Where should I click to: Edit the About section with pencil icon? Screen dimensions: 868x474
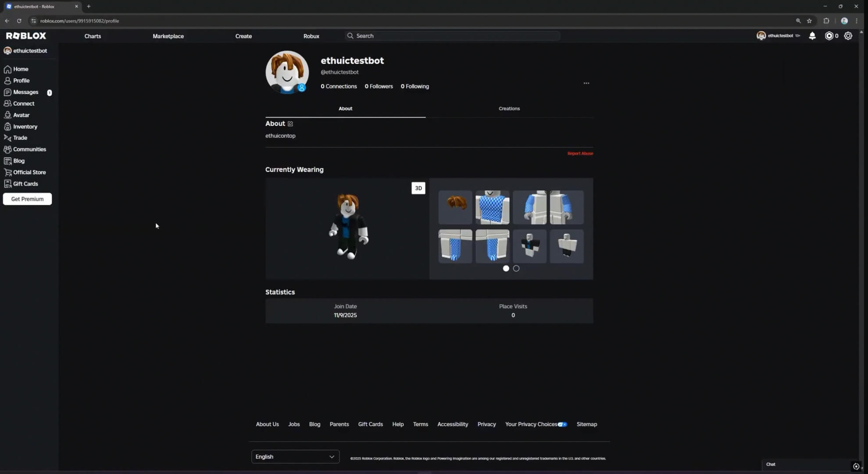pos(290,124)
